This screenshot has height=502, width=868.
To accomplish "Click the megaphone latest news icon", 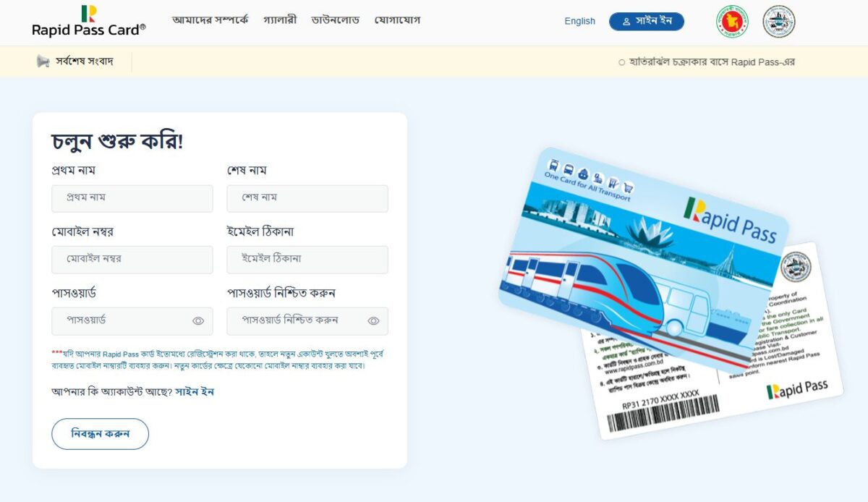I will (43, 61).
